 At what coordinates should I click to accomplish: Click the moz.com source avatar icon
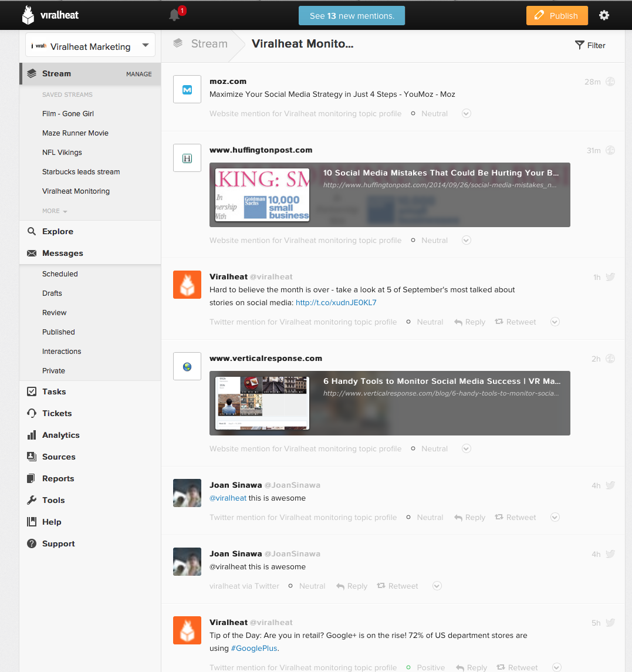(187, 89)
